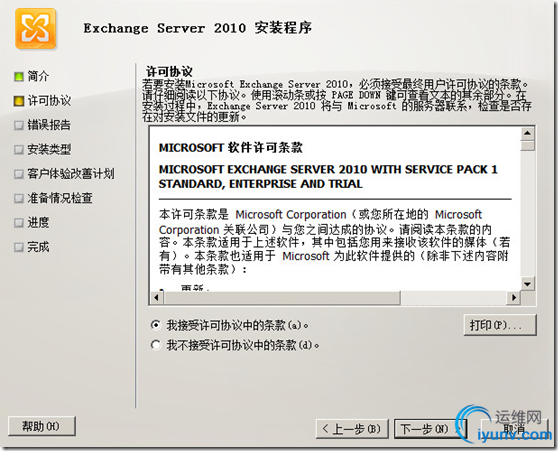558x451 pixels.
Task: Click the 帮助(H) button
Action: tap(42, 426)
